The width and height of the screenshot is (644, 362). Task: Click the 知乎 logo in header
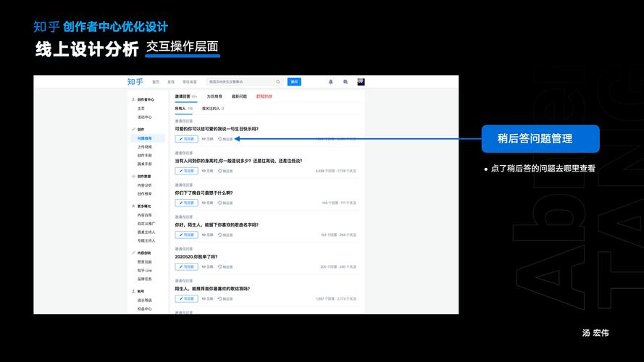pyautogui.click(x=135, y=82)
